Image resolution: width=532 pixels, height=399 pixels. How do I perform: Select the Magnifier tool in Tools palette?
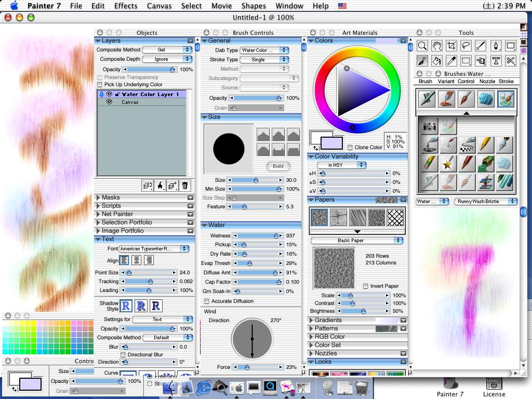click(422, 46)
